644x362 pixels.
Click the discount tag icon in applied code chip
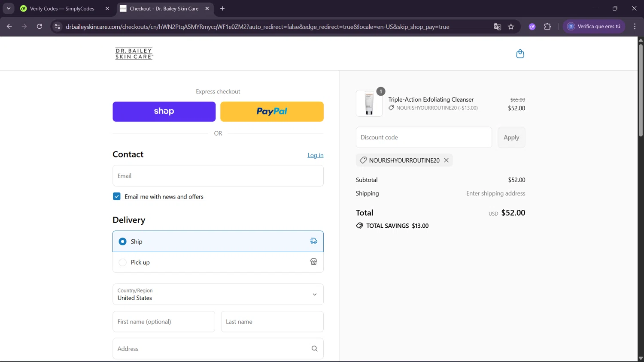[363, 160]
